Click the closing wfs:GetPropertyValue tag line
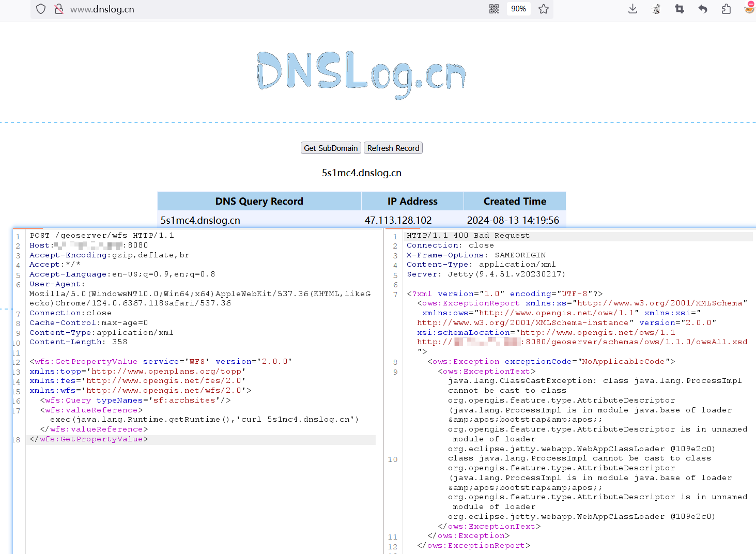The image size is (756, 554). point(89,439)
